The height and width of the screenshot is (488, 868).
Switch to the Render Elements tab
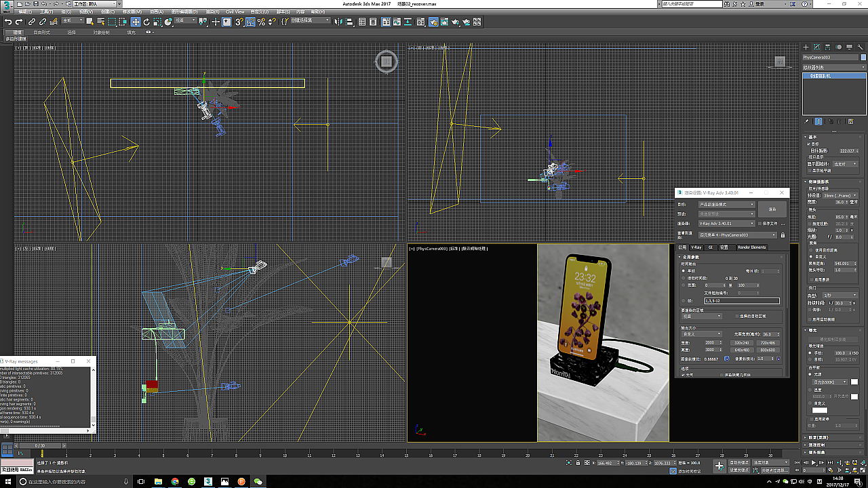pyautogui.click(x=751, y=247)
